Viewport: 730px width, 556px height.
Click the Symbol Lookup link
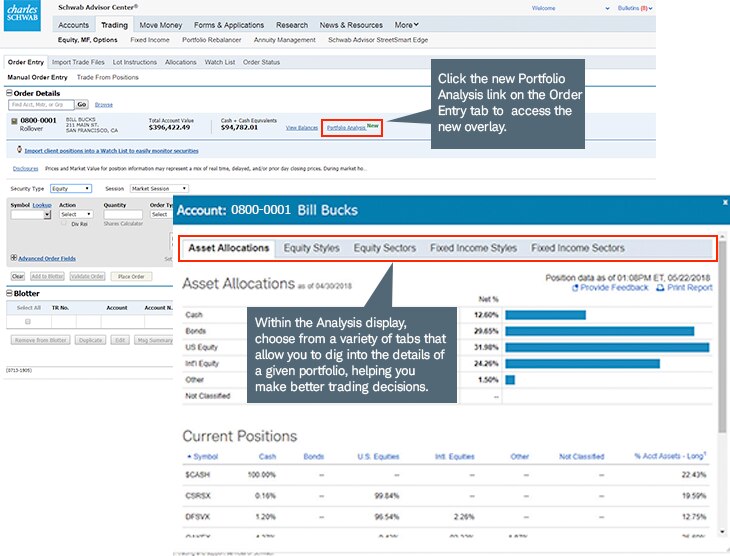point(42,205)
